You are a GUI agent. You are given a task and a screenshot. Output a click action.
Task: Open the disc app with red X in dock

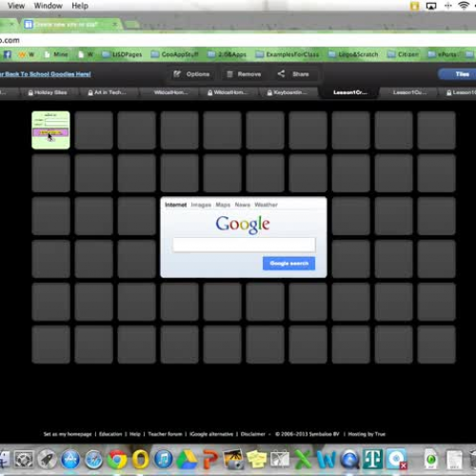click(x=397, y=459)
